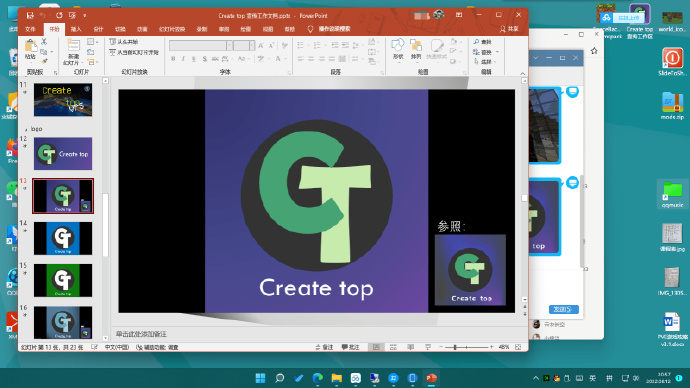Paste clipboard contents with large clipboard icon
Image resolution: width=690 pixels, height=388 pixels.
[x=30, y=46]
